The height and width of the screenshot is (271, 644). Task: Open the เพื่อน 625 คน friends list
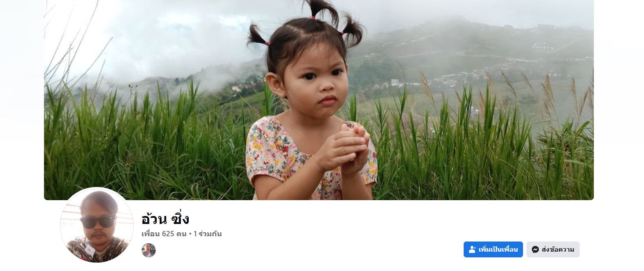point(164,234)
